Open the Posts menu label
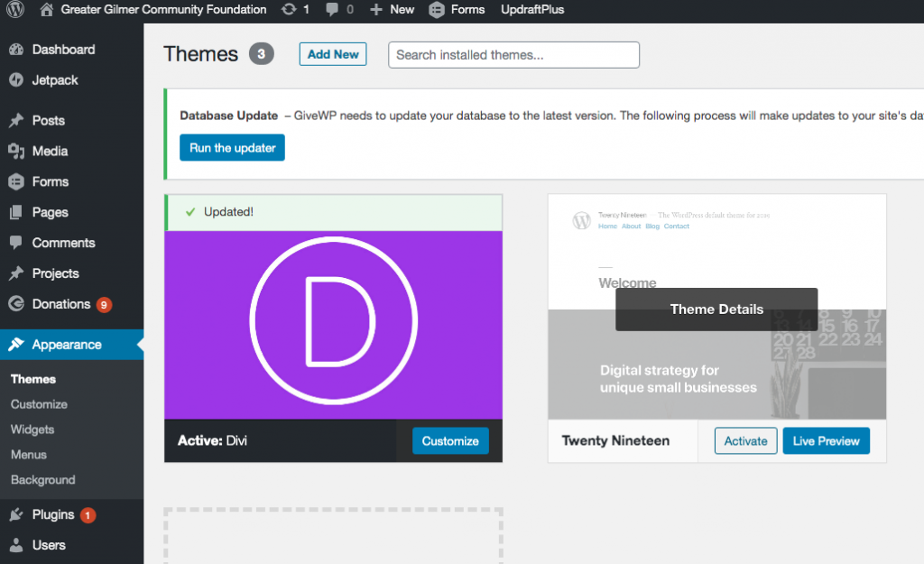This screenshot has width=924, height=564. pos(49,120)
